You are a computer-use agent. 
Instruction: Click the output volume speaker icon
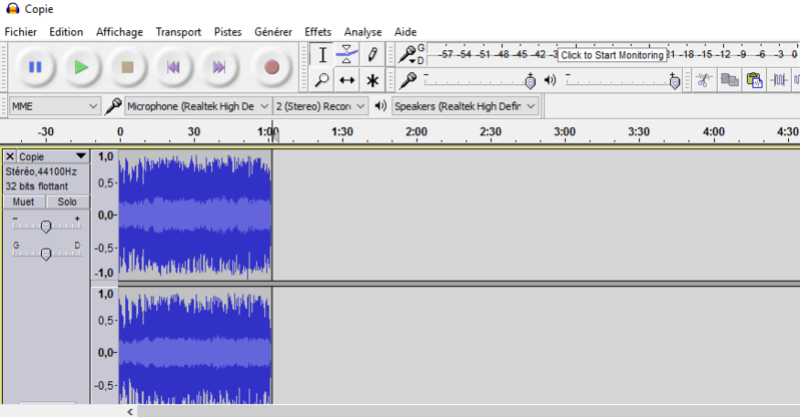pyautogui.click(x=550, y=80)
